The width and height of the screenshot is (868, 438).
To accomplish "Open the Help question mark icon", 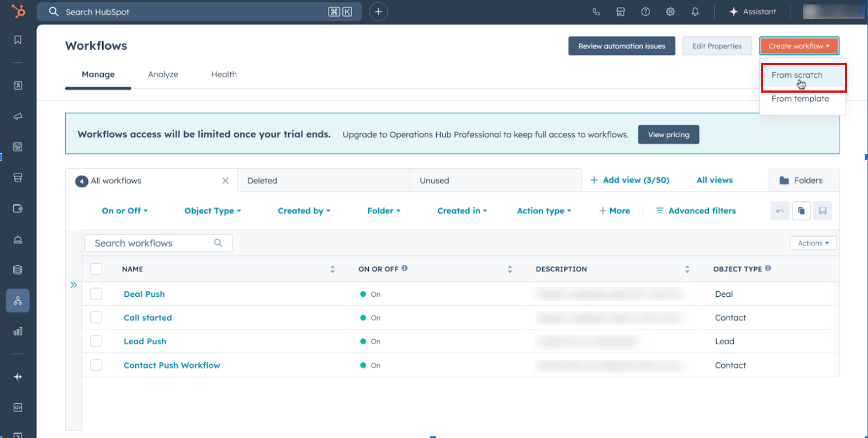I will (645, 12).
